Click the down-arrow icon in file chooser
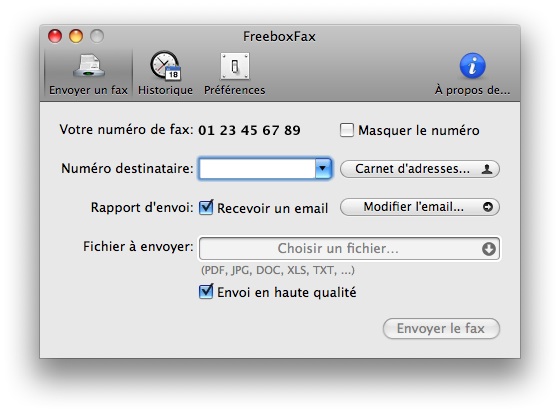Image resolution: width=560 pixels, height=413 pixels. click(489, 249)
